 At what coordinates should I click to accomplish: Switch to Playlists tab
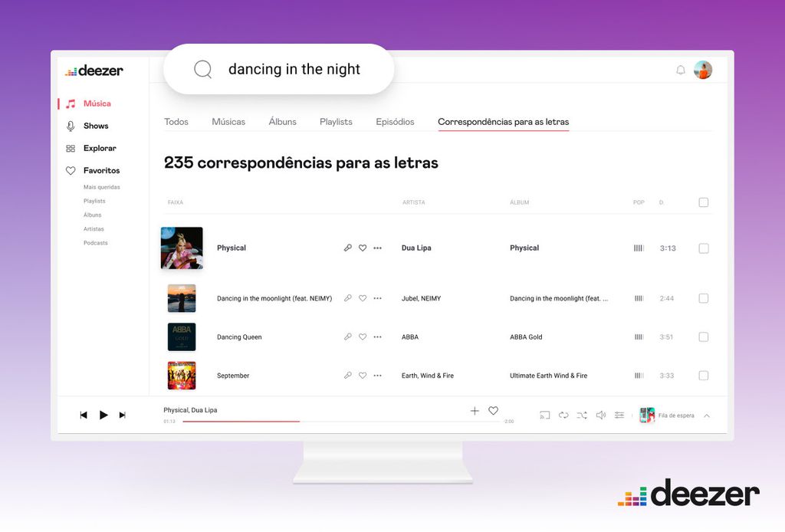tap(336, 122)
